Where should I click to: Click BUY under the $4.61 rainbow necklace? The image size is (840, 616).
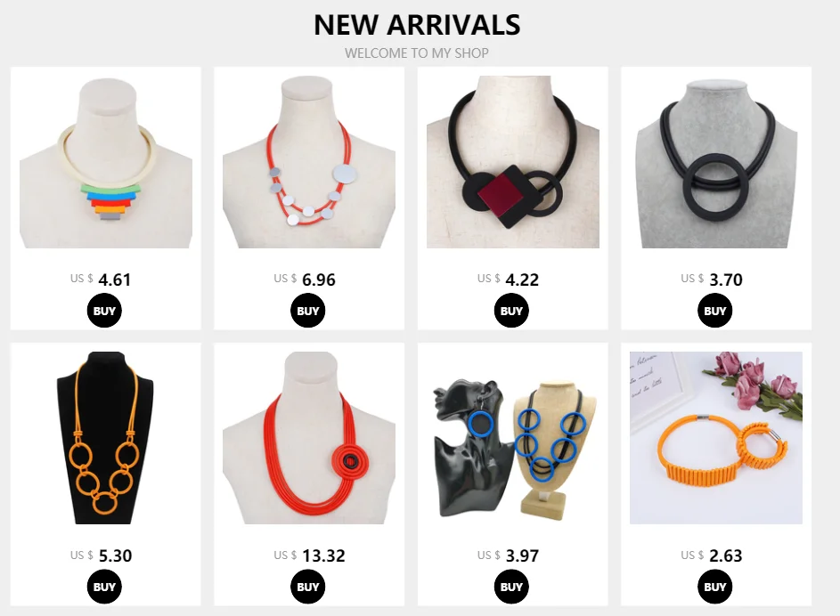click(x=104, y=311)
